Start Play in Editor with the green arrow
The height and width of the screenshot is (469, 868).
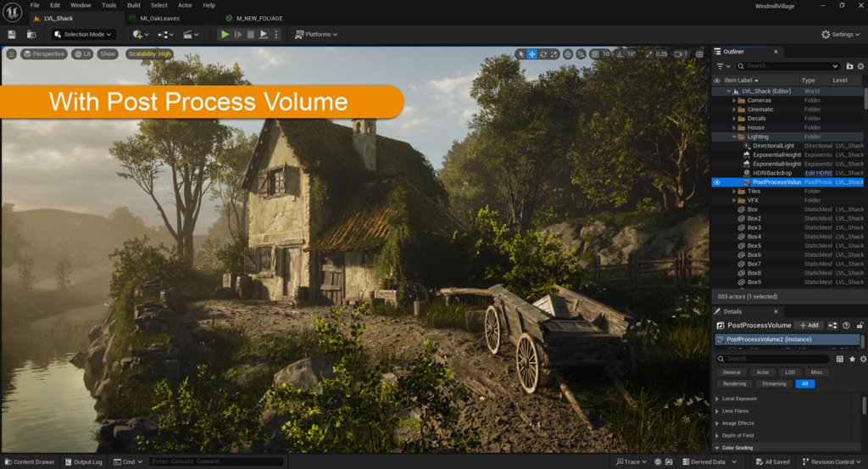(x=225, y=34)
